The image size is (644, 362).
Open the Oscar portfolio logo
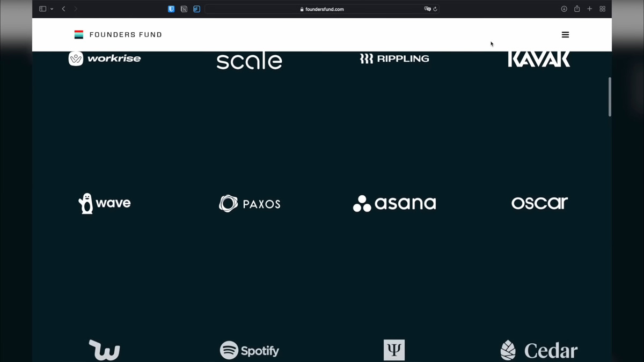[539, 203]
